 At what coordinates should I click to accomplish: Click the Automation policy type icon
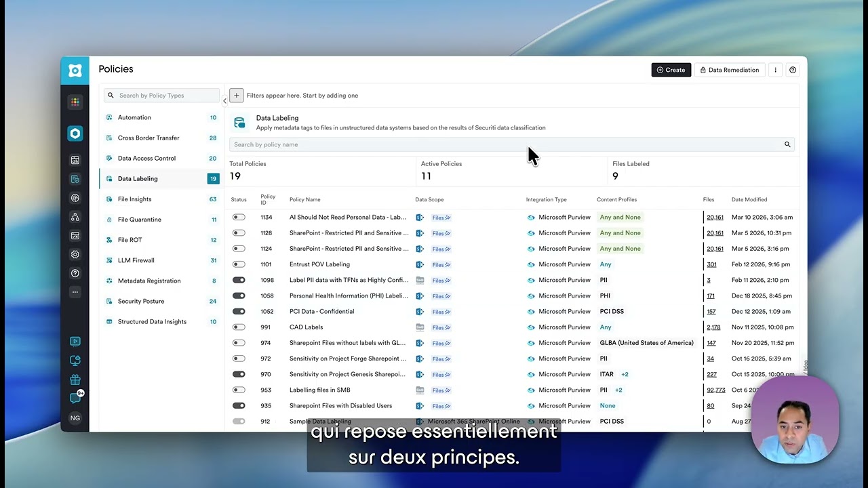109,117
